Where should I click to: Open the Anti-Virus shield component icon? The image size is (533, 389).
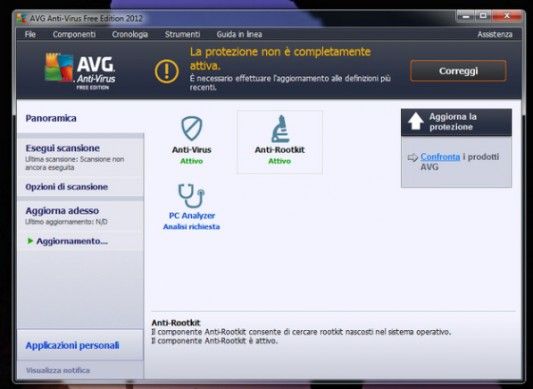click(x=191, y=128)
